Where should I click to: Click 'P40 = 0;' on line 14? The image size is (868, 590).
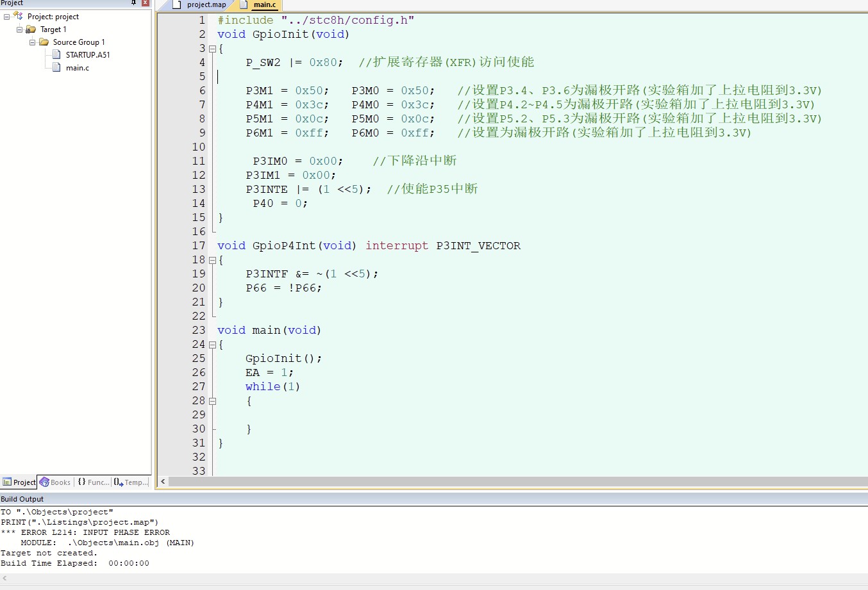coord(280,204)
